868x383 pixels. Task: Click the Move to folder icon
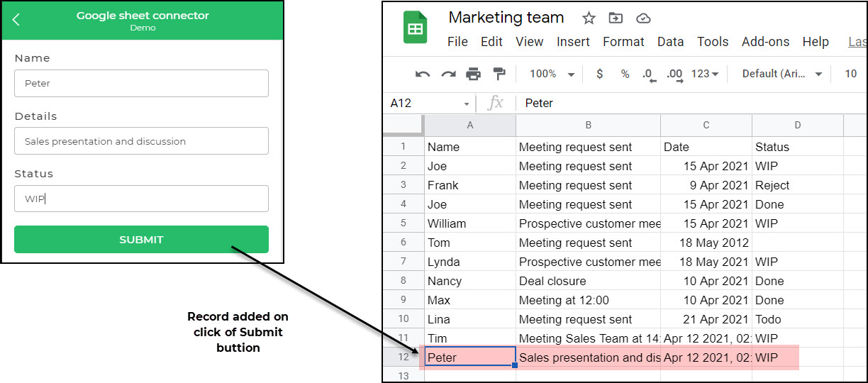(x=616, y=18)
